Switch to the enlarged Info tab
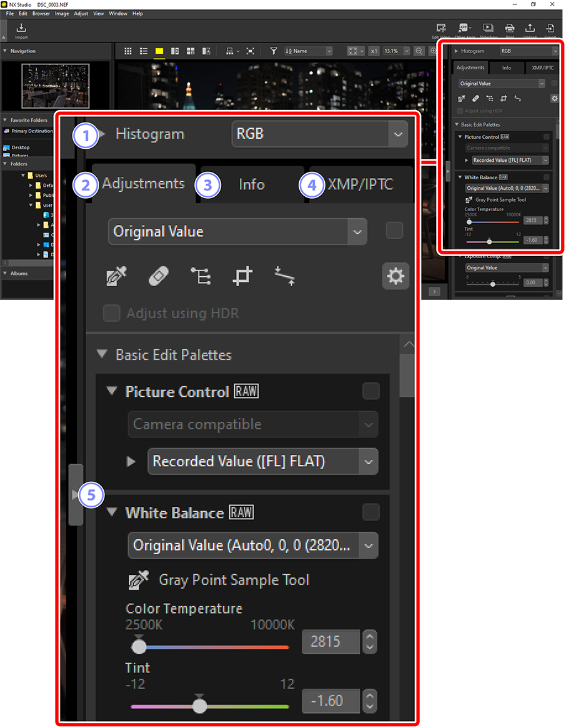The height and width of the screenshot is (728, 566). tap(252, 184)
